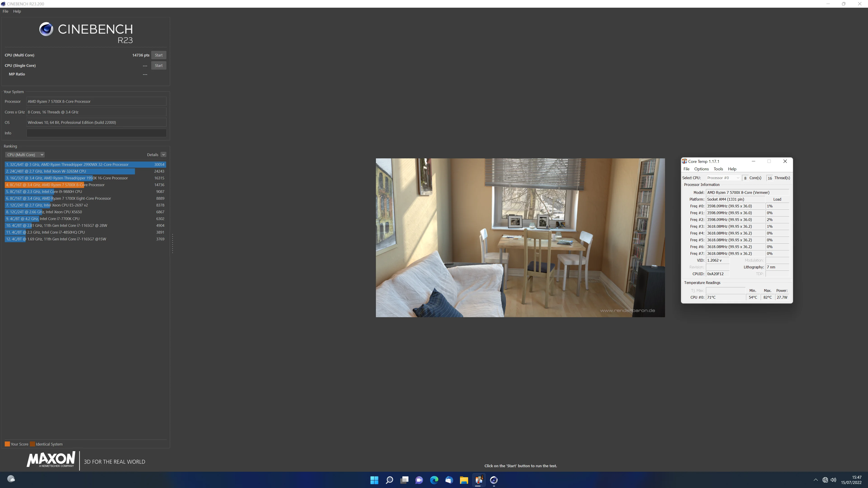This screenshot has height=488, width=868.
Task: Open the Mail app from taskbar
Action: pos(449,480)
